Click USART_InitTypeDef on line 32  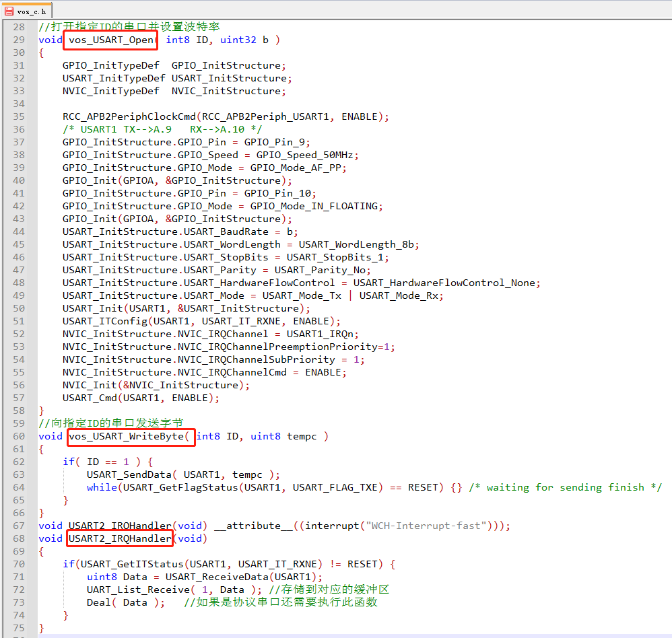pos(114,79)
